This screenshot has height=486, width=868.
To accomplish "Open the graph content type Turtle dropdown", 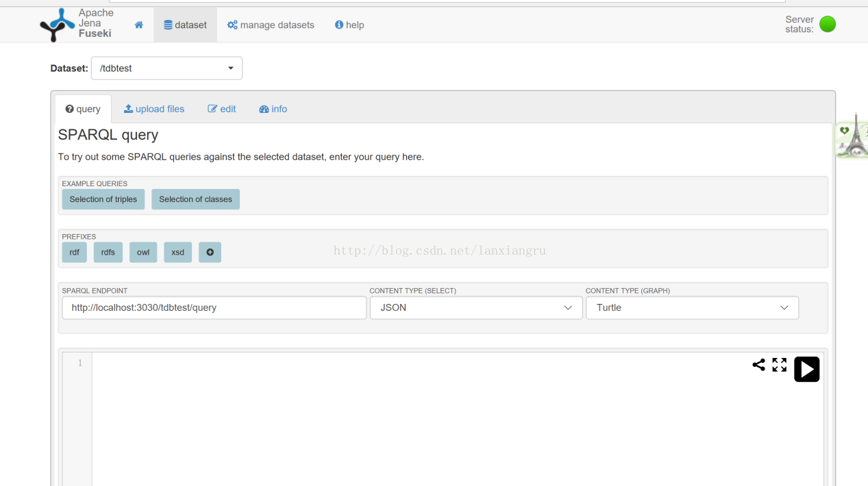I will pyautogui.click(x=691, y=307).
